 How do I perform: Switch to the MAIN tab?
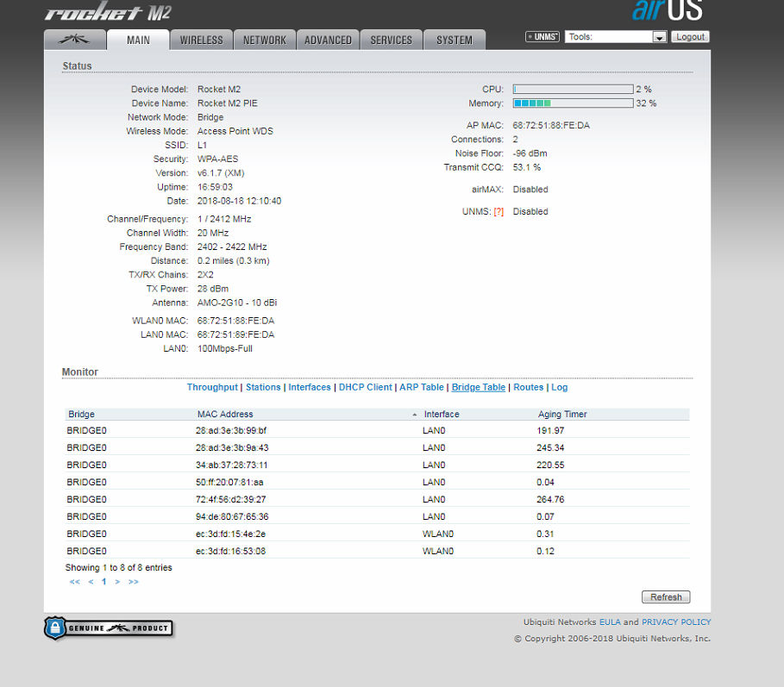138,40
